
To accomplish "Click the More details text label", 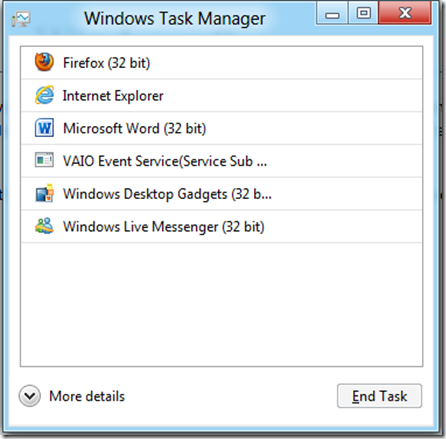I will coord(87,396).
